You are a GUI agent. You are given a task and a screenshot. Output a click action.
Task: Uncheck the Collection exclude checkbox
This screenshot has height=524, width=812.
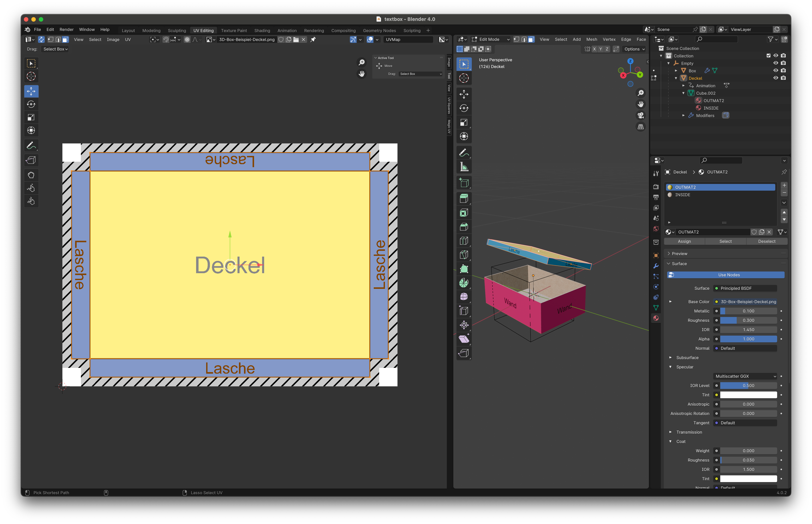coord(768,56)
